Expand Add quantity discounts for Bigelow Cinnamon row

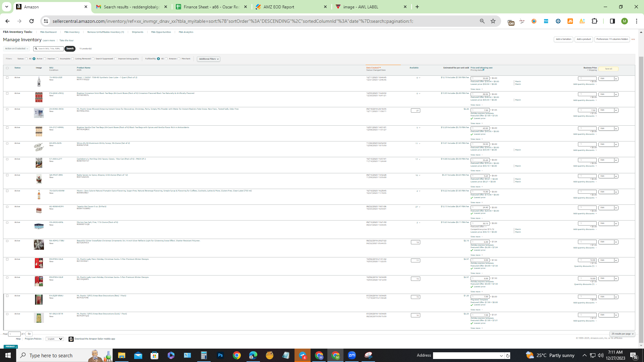[x=585, y=100]
